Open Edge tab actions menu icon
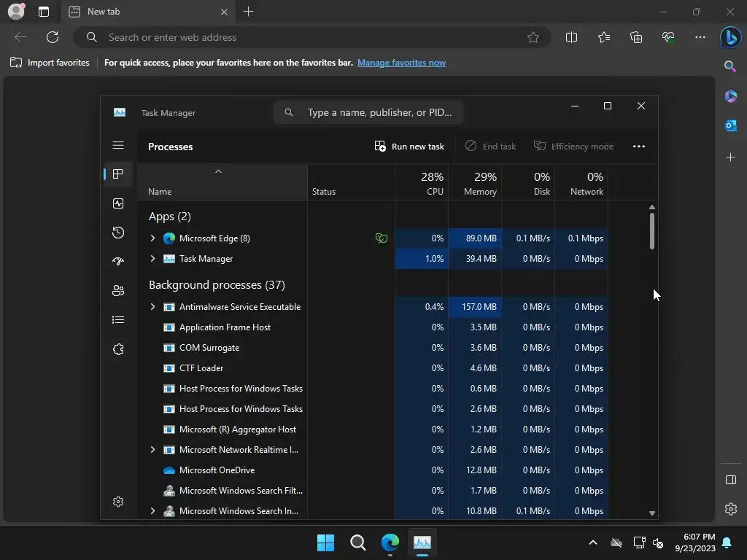Image resolution: width=747 pixels, height=560 pixels. point(43,12)
